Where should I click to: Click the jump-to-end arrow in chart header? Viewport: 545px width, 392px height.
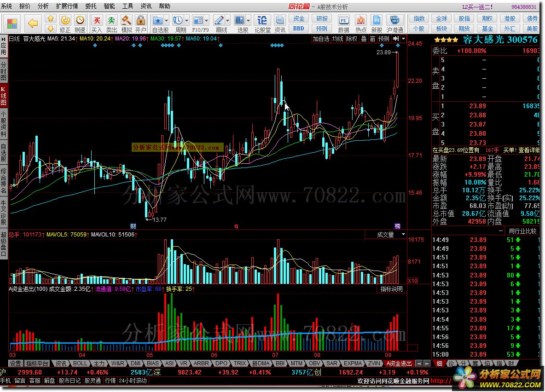pos(396,39)
